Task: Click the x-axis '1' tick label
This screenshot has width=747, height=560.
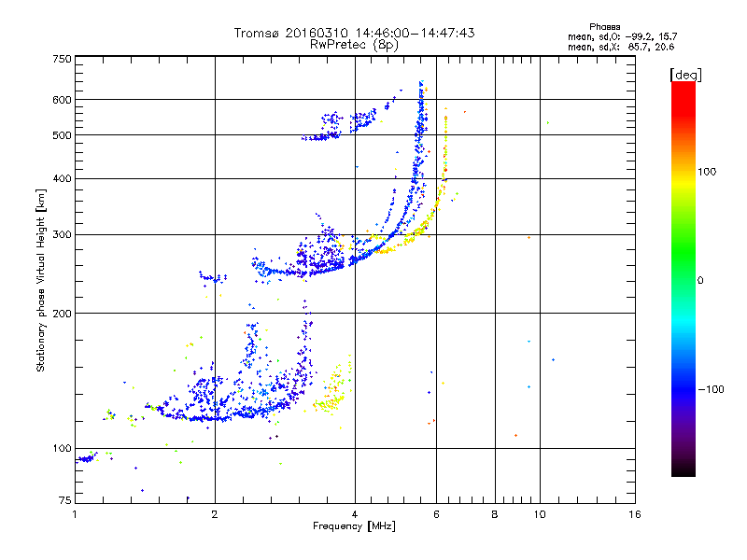Action: coord(76,514)
